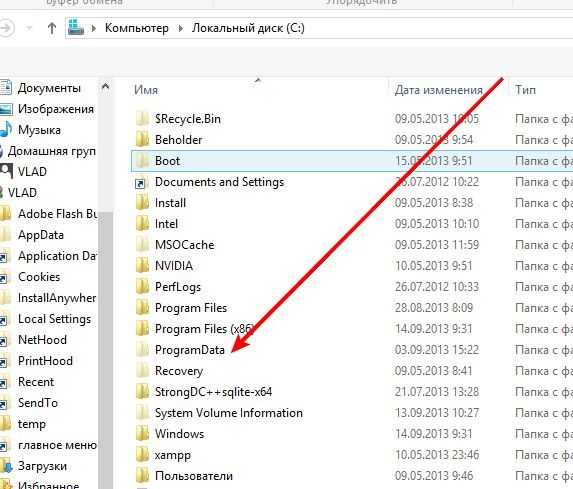Click Компьютер in the address breadcrumb
This screenshot has width=573, height=489.
click(x=137, y=28)
